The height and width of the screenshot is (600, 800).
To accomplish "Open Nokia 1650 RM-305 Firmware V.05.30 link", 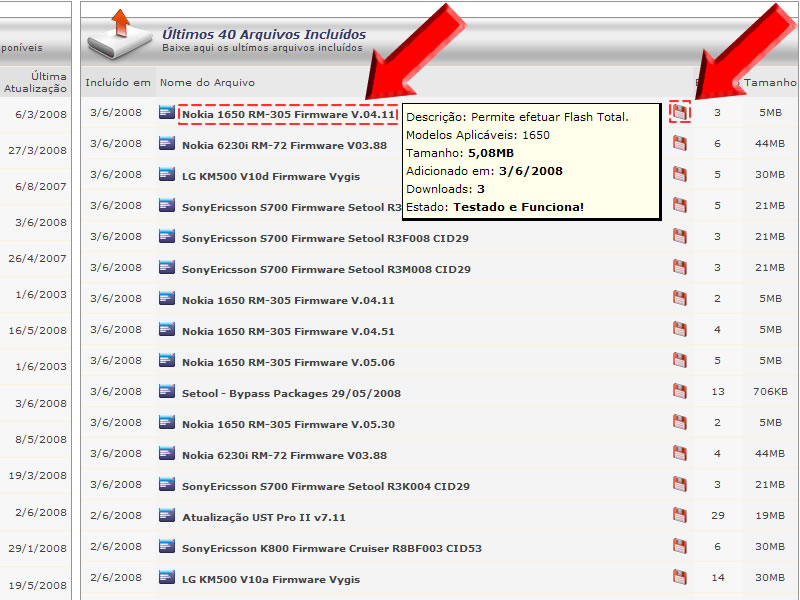I will (288, 424).
